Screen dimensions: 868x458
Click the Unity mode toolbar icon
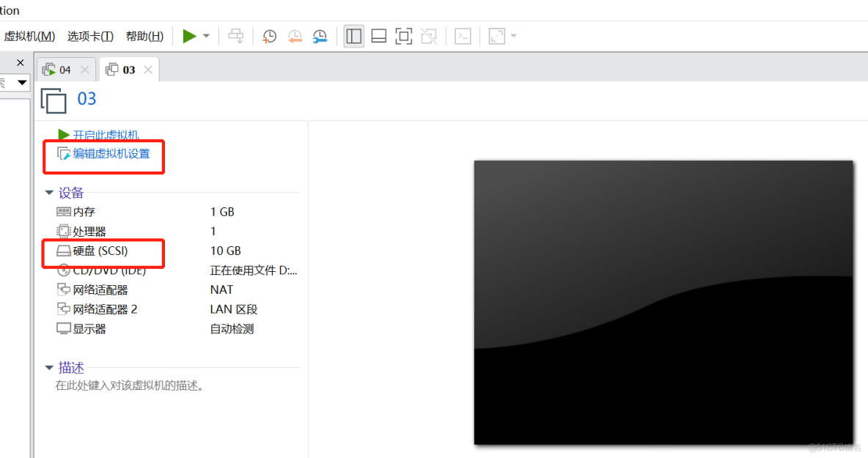click(429, 37)
